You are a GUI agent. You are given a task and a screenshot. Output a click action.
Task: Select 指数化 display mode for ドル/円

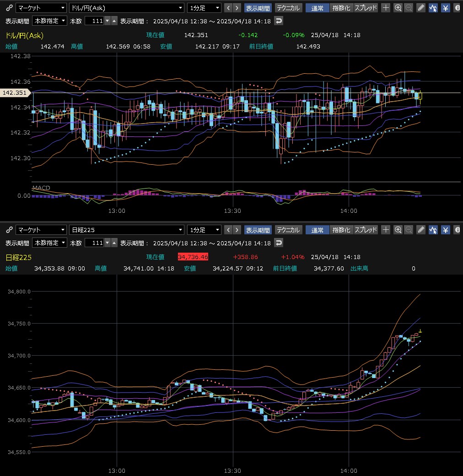[341, 8]
